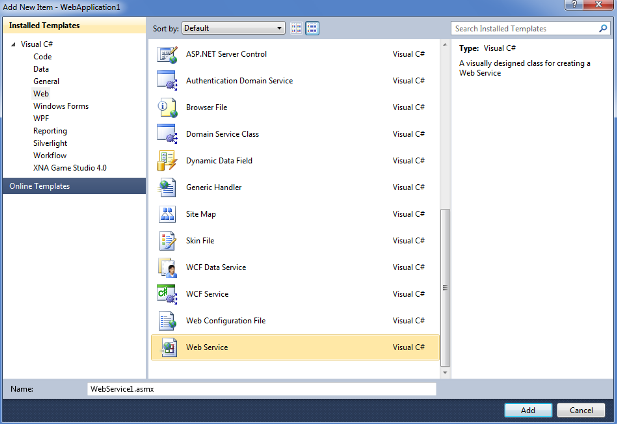617x424 pixels.
Task: Click the scroll up arrow of template list
Action: coord(445,45)
